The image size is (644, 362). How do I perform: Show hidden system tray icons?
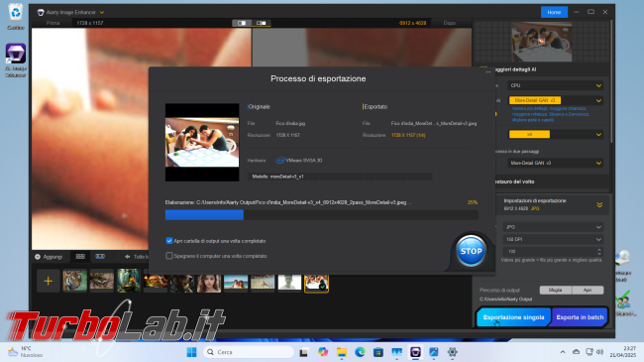tap(563, 352)
